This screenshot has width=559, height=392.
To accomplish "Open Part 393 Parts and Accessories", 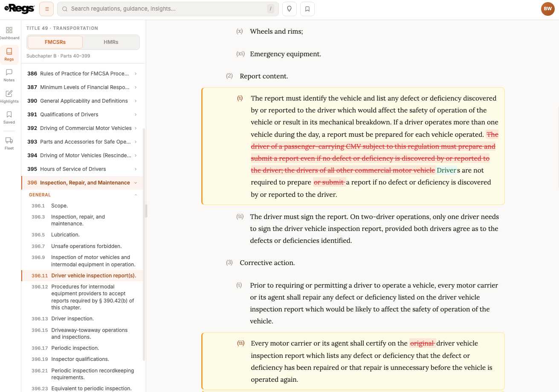I will (x=82, y=142).
